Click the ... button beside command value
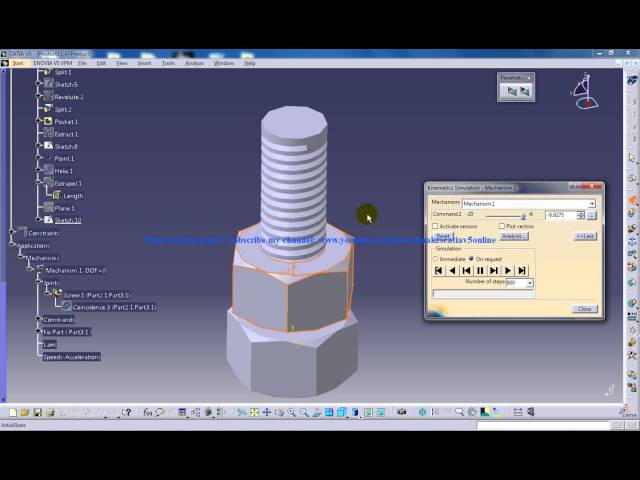 point(591,215)
